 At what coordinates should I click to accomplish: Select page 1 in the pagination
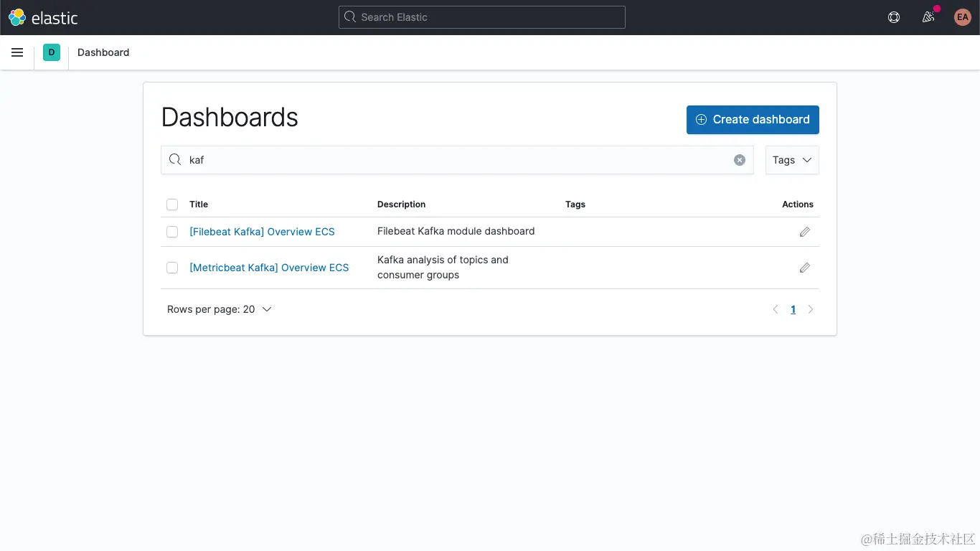793,309
